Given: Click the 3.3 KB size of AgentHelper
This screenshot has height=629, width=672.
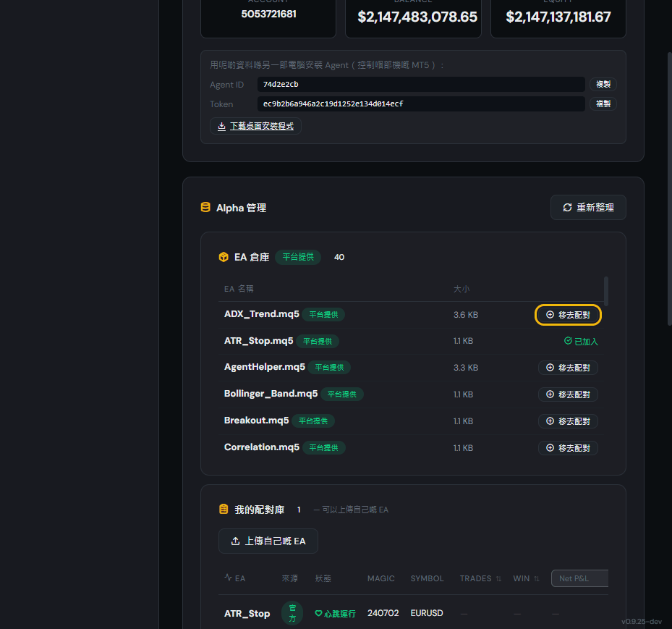Looking at the screenshot, I should click(465, 368).
